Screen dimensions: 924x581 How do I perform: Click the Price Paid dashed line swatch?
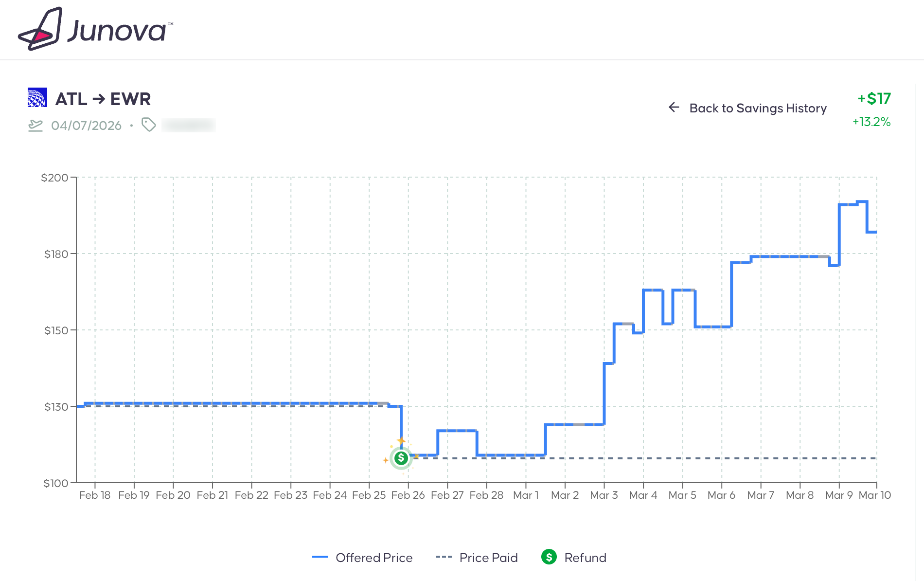444,557
